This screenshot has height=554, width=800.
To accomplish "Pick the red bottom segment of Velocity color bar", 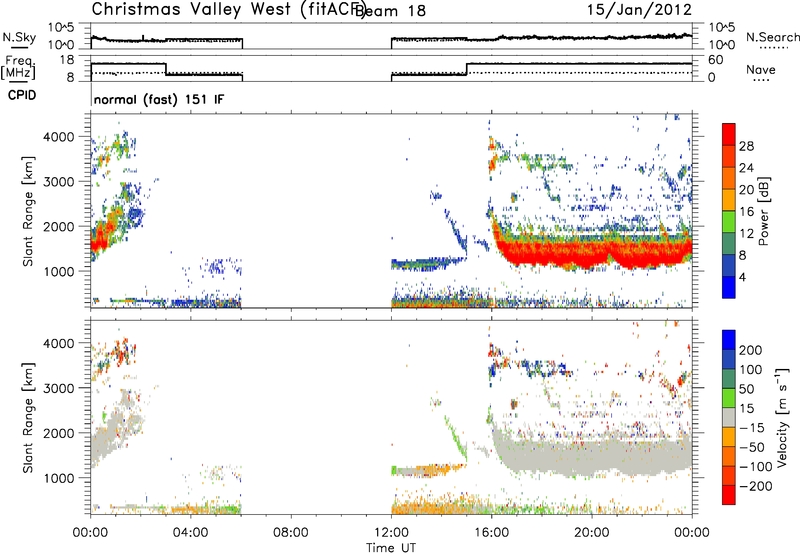I will [x=729, y=495].
